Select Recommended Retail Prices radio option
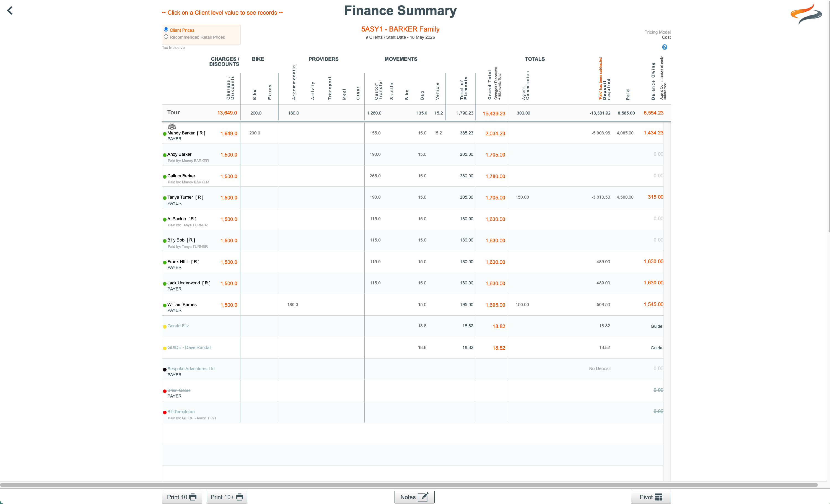The height and width of the screenshot is (504, 830). click(x=166, y=37)
